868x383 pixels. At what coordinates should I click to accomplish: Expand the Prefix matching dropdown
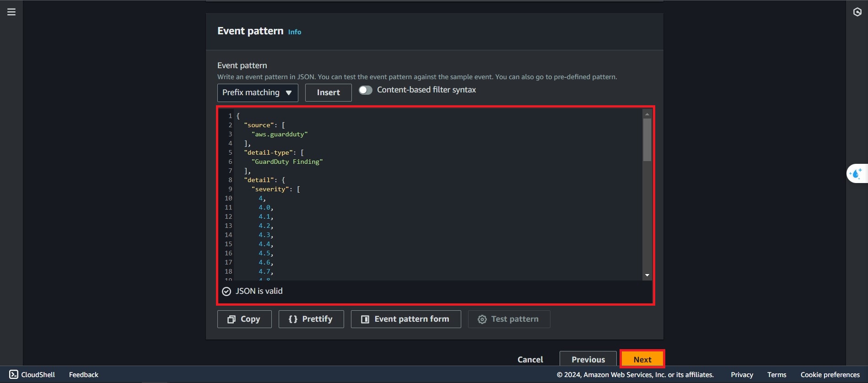(257, 92)
